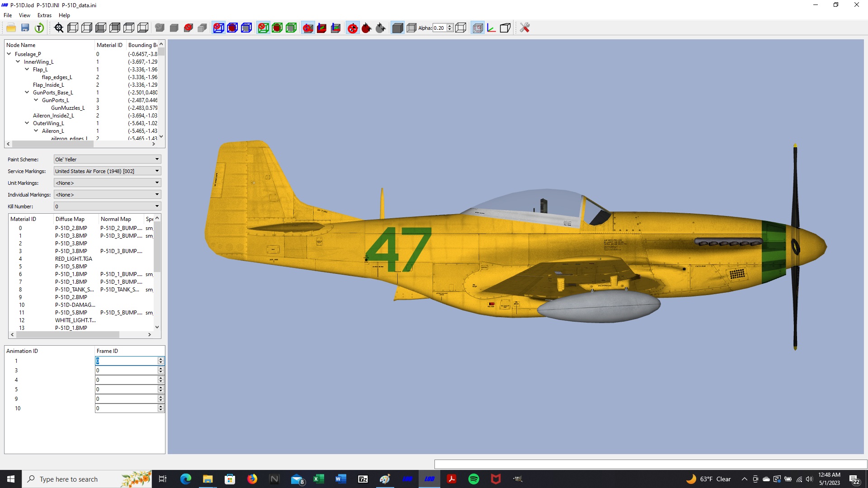Viewport: 868px width, 488px height.
Task: Collapse the GunPorts_Base_L tree node
Action: tap(27, 92)
